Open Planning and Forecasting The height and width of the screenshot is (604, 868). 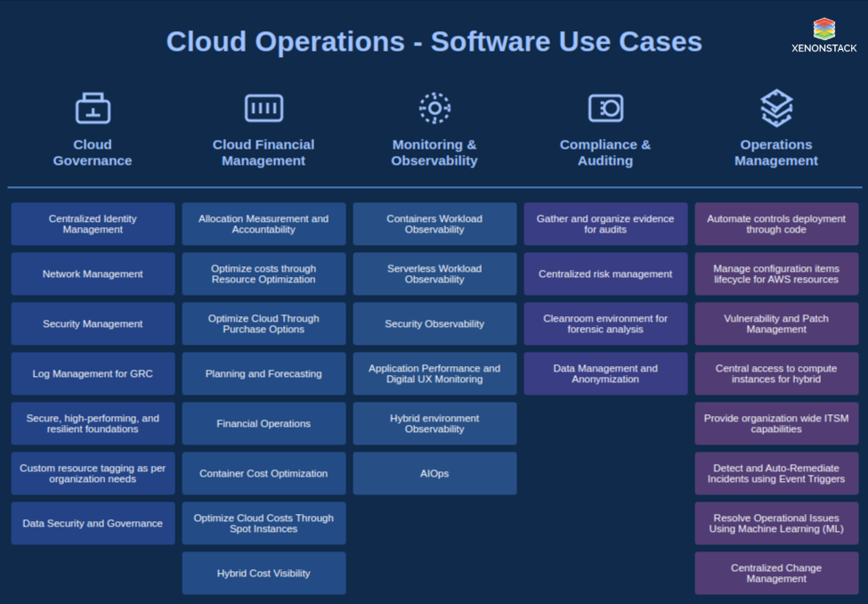point(264,373)
